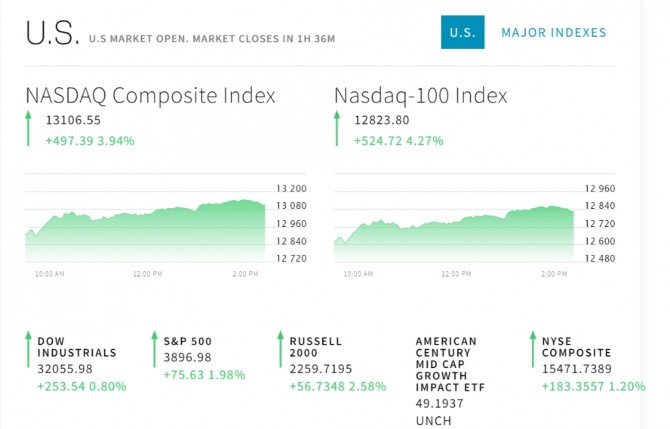The image size is (670, 429).
Task: Click the Nasdaq-100 green up arrow
Action: pos(337,130)
